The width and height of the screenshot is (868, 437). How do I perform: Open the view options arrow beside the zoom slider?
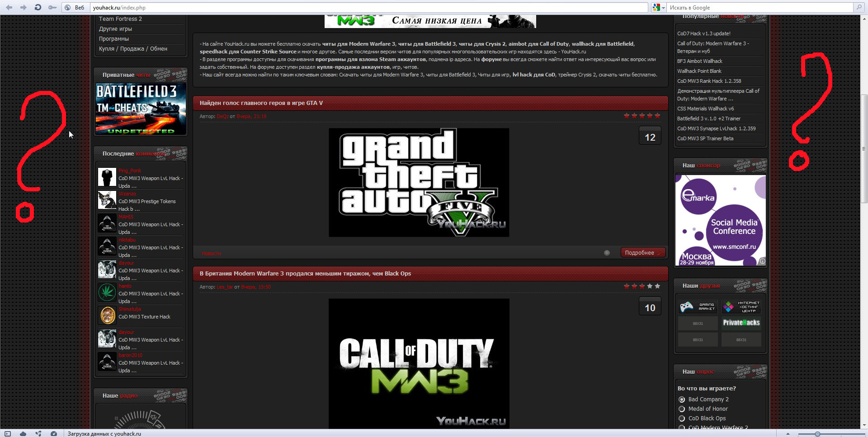pyautogui.click(x=788, y=434)
